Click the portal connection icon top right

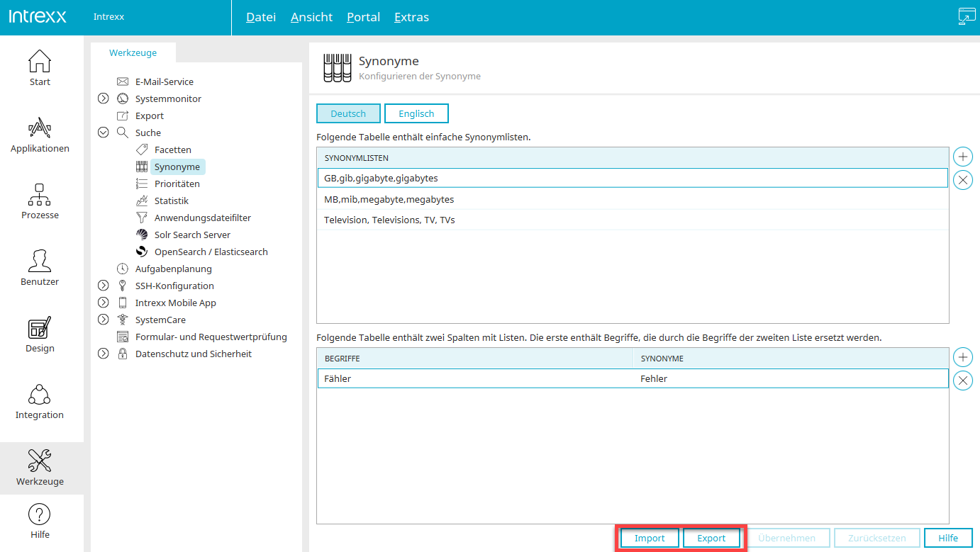coord(967,17)
